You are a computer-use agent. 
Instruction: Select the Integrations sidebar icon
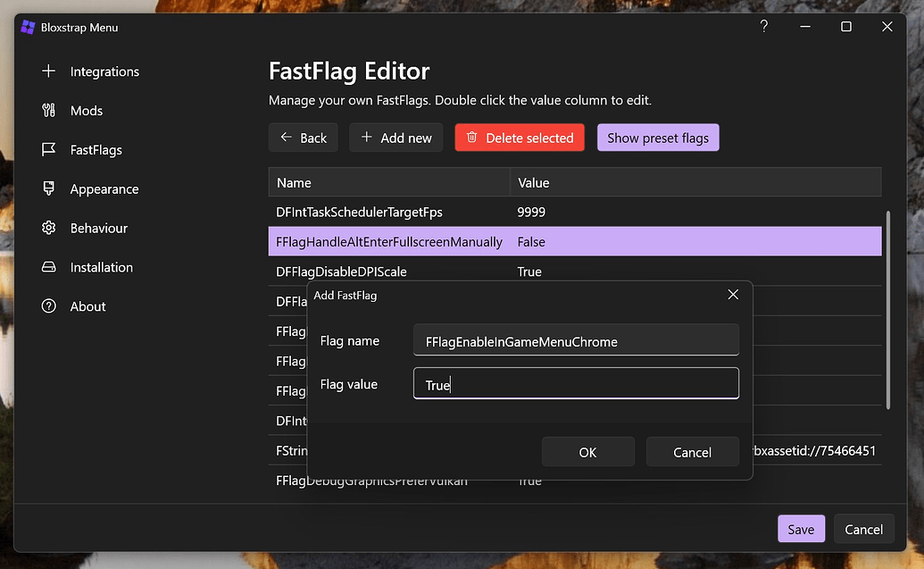pos(48,71)
